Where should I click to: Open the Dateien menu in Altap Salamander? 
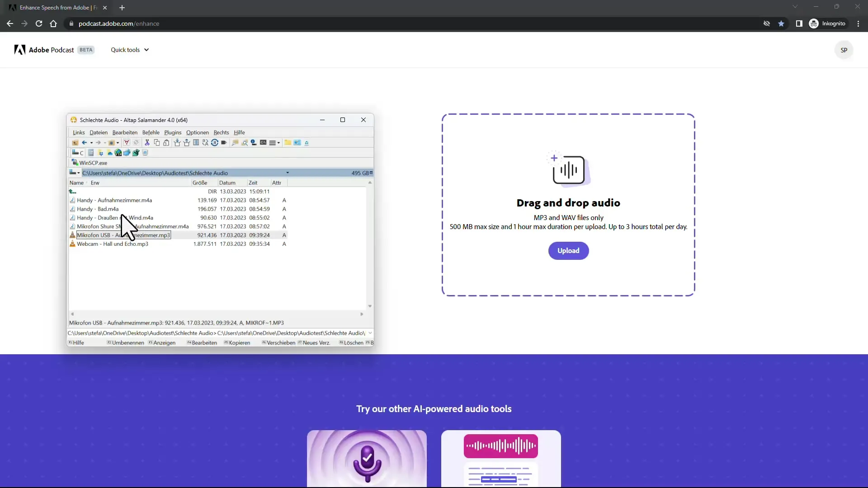coord(98,131)
